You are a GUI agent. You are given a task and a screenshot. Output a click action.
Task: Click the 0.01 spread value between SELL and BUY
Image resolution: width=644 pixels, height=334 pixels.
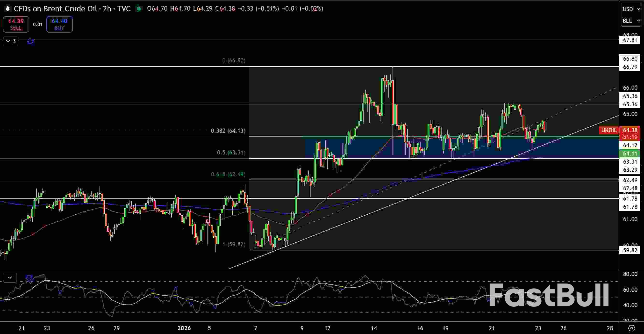pyautogui.click(x=37, y=24)
